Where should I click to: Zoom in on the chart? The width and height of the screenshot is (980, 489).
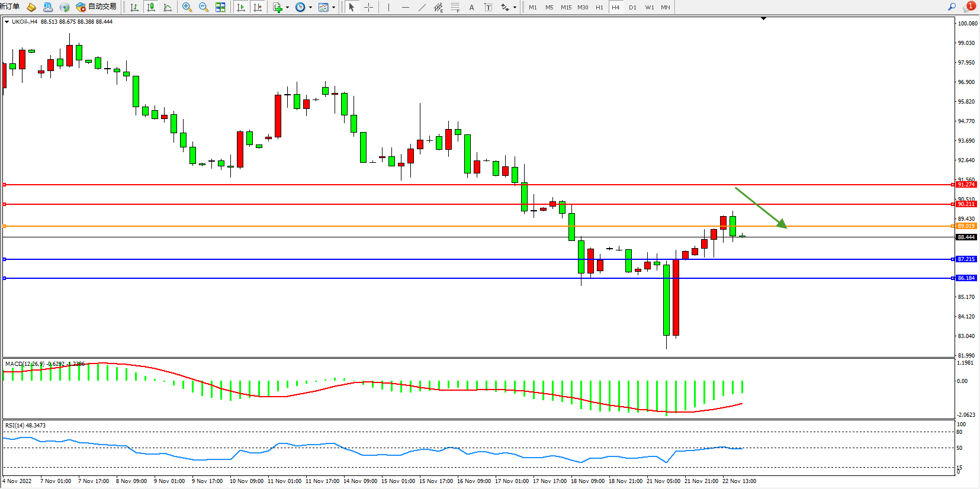187,7
